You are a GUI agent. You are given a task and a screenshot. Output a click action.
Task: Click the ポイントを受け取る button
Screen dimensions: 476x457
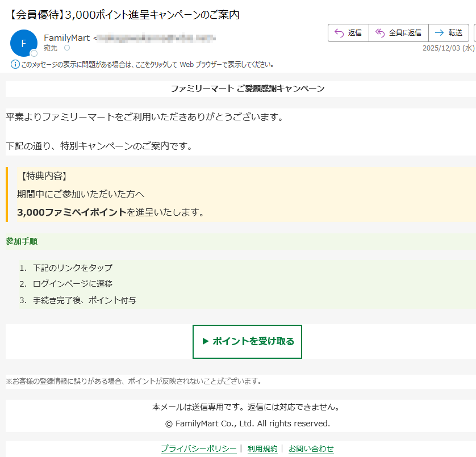(x=247, y=342)
